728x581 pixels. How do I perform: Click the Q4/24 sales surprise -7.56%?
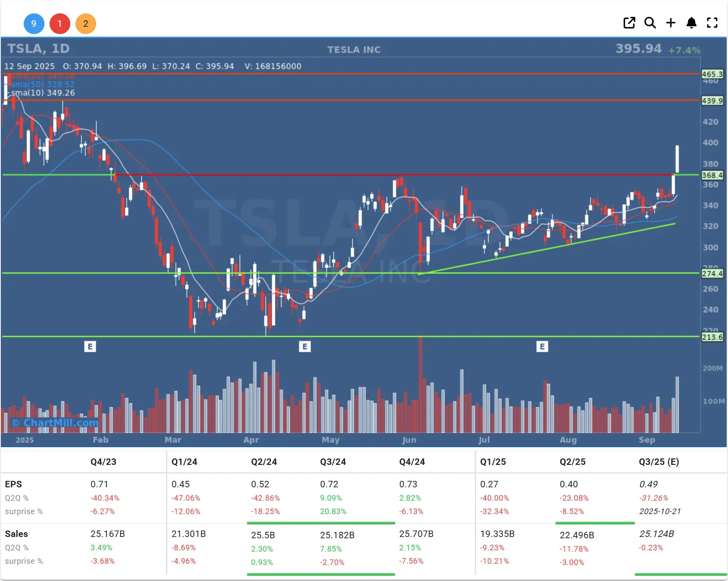[411, 561]
